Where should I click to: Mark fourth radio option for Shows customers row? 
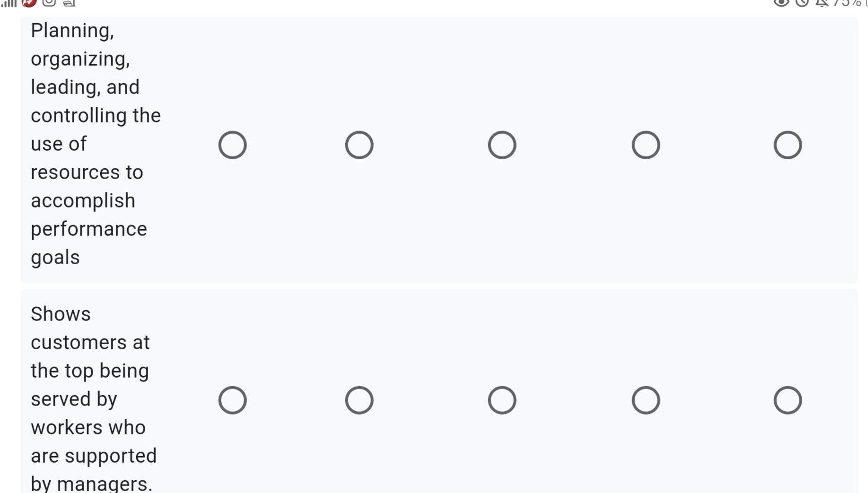click(646, 400)
